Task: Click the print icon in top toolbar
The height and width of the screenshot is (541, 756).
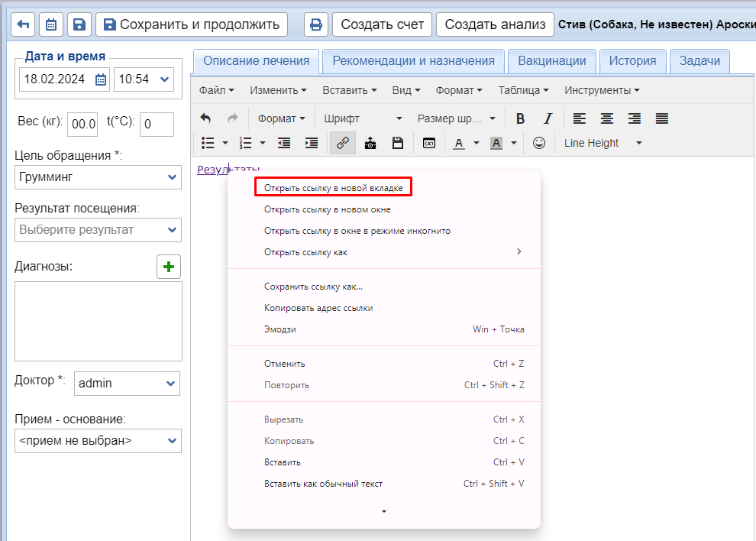Action: 316,24
